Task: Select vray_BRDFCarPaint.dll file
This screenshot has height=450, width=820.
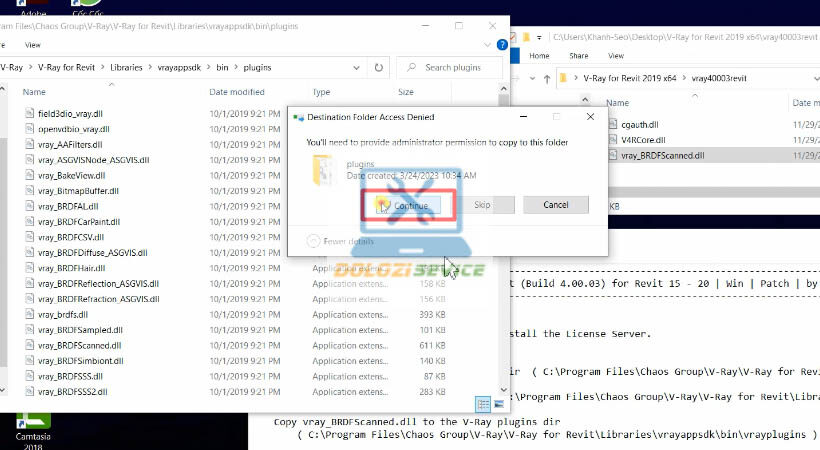Action: coord(79,221)
